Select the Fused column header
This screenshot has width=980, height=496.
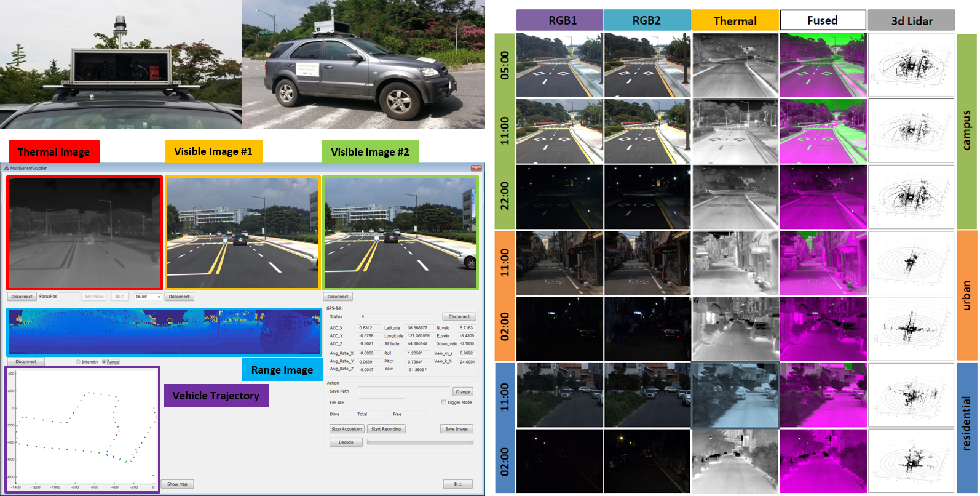pos(823,20)
